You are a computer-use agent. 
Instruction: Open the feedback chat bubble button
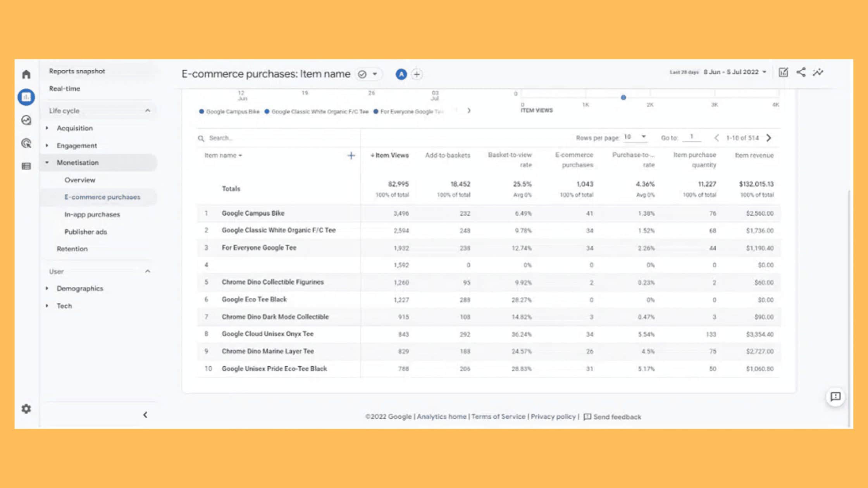pyautogui.click(x=835, y=397)
